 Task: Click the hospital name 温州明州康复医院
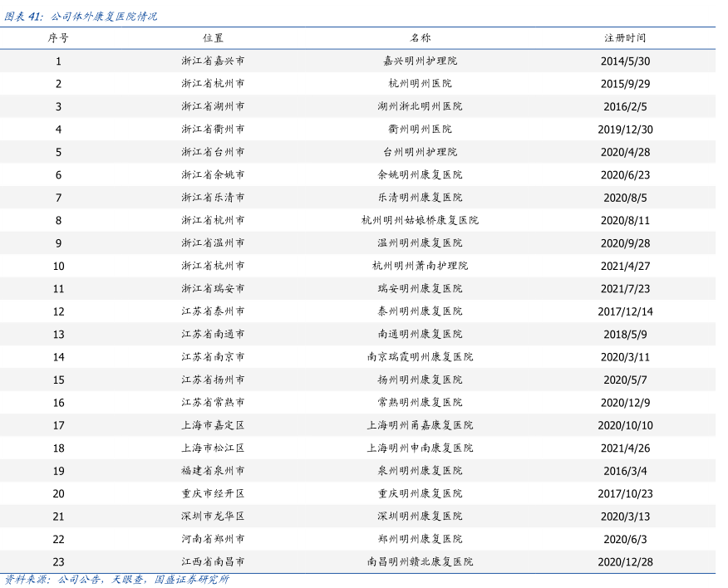tap(421, 243)
